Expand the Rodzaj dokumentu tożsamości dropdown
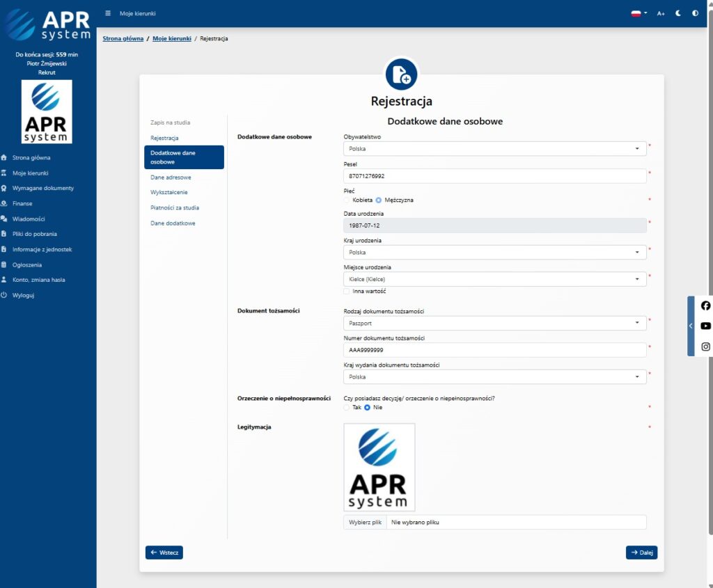Screen dimensions: 713x588 (494, 324)
